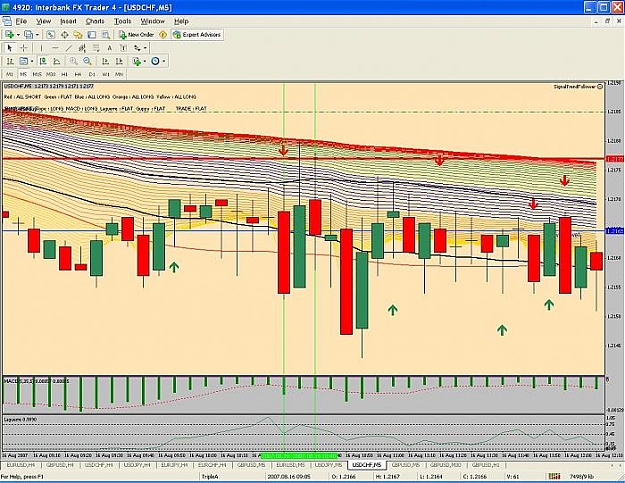Viewport: 625px width, 483px height.
Task: Open the Window menu
Action: coord(152,21)
